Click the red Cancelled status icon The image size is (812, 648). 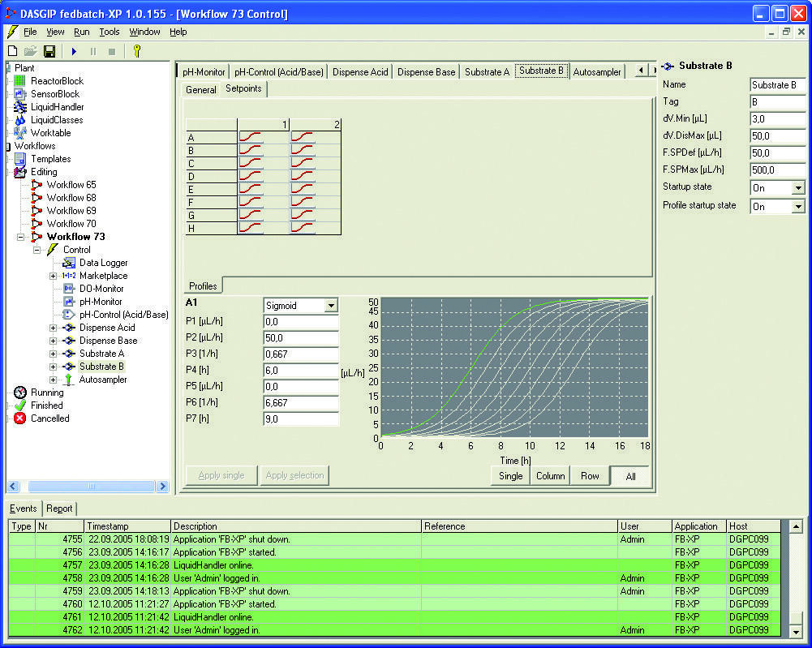(x=20, y=418)
